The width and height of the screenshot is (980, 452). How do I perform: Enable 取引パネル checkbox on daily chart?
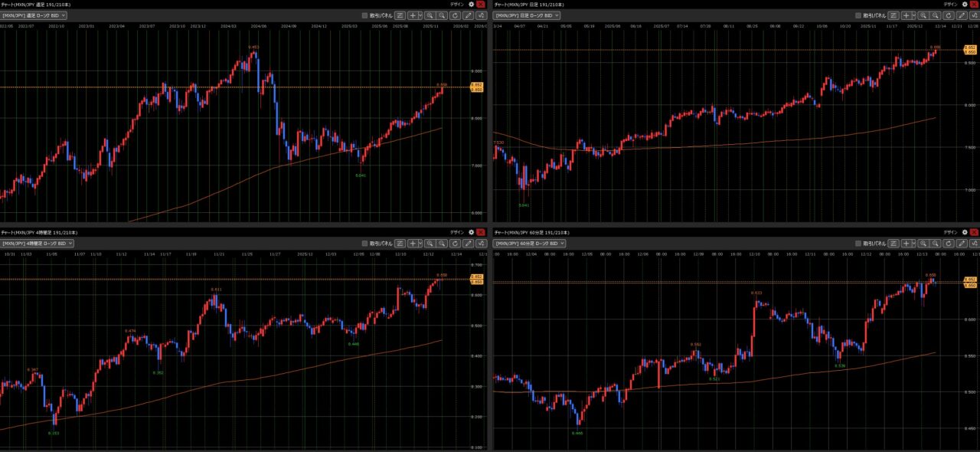coord(858,15)
